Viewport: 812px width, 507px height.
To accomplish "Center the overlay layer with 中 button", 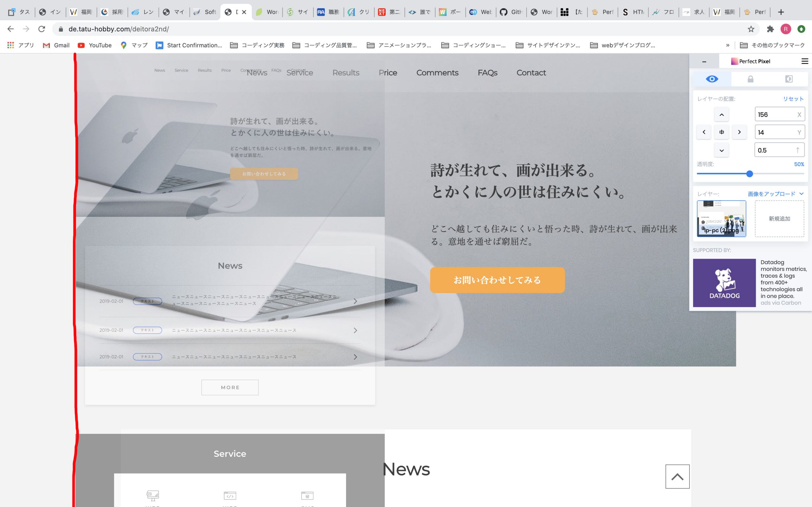I will pos(722,132).
